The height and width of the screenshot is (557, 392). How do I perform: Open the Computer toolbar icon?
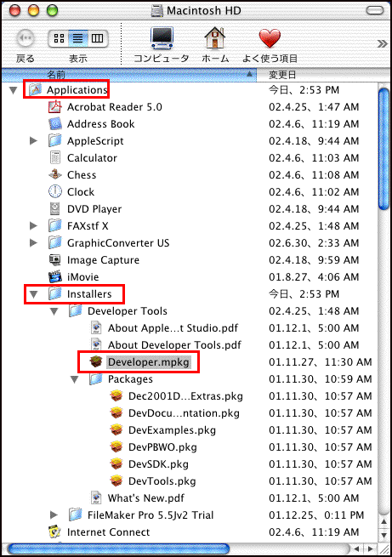coord(162,38)
